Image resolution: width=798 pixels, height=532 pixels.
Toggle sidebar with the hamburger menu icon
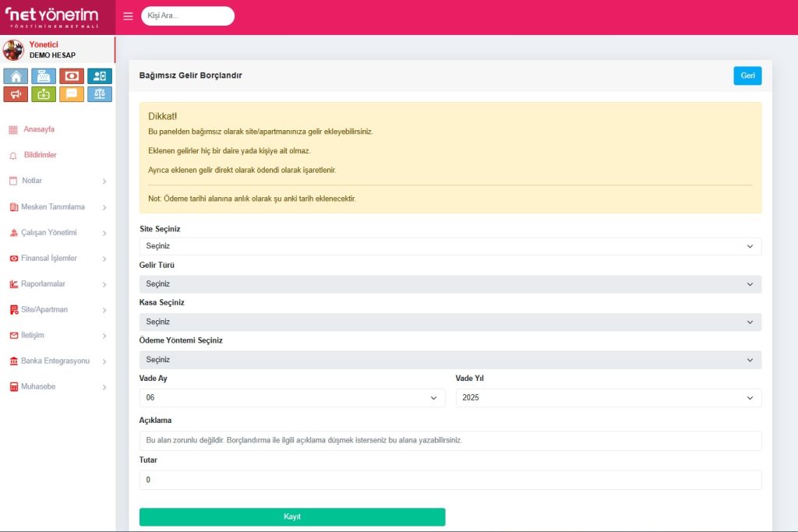[129, 16]
